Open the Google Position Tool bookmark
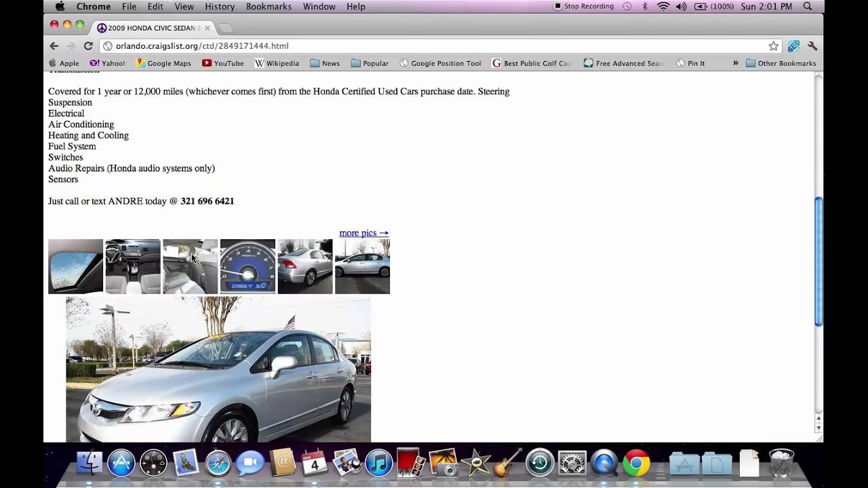The image size is (868, 488). point(440,63)
